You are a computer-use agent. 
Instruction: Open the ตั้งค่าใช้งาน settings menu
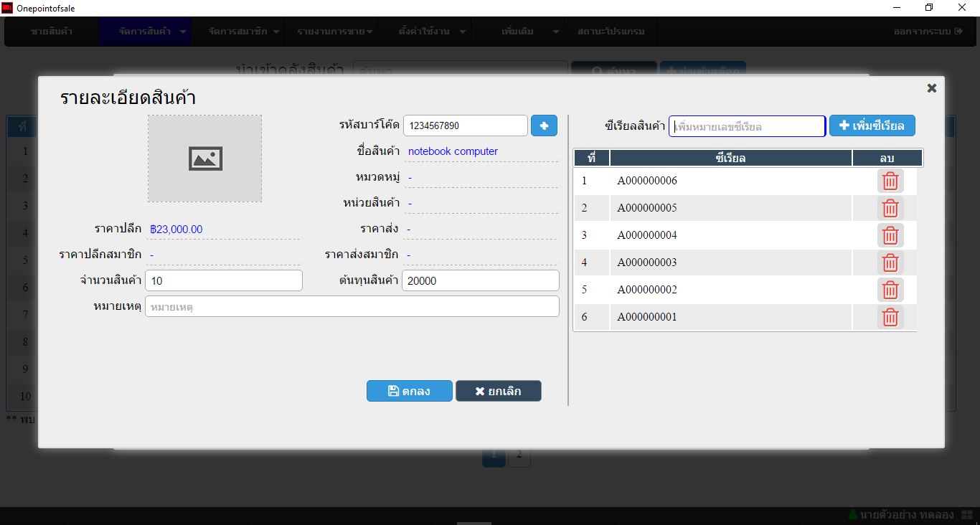[x=432, y=32]
